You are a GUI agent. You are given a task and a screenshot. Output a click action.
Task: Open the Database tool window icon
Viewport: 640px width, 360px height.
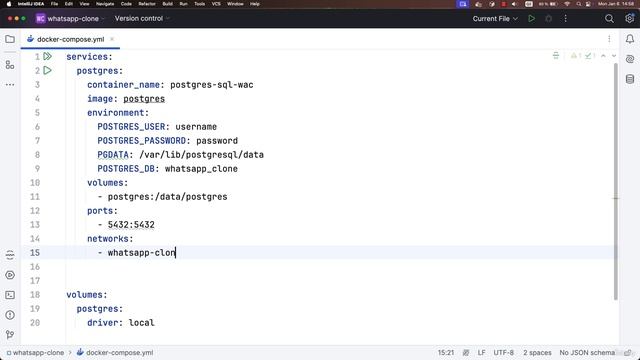point(630,79)
